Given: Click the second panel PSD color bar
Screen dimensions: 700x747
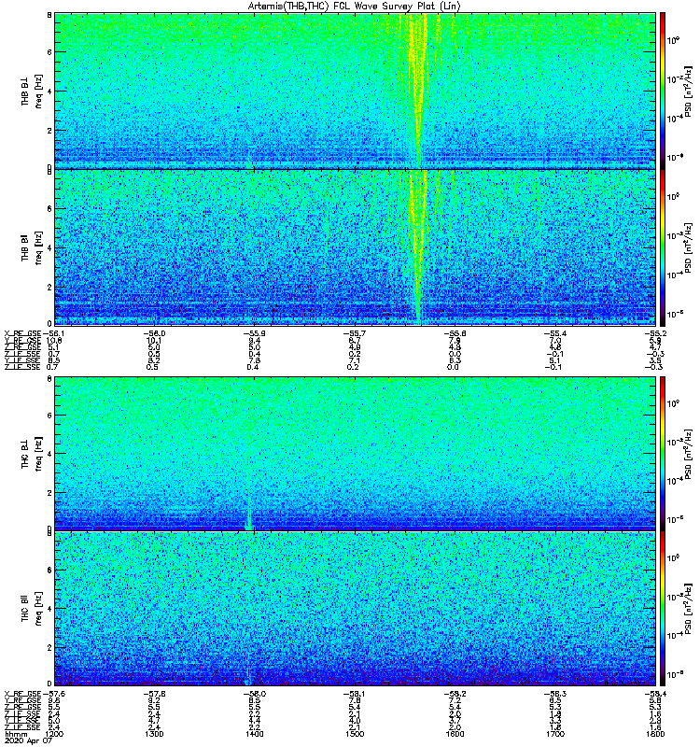Looking at the screenshot, I should click(x=663, y=247).
